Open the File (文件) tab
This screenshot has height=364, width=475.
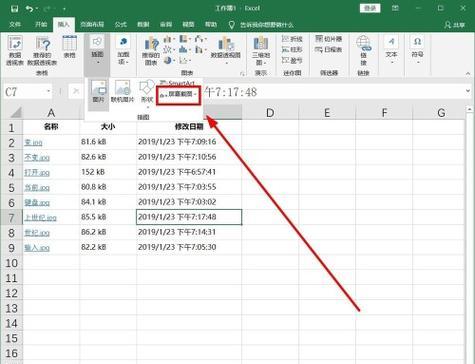15,25
